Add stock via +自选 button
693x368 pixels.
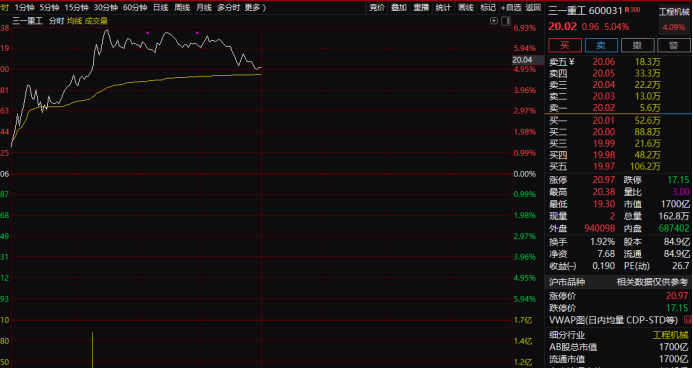[511, 8]
